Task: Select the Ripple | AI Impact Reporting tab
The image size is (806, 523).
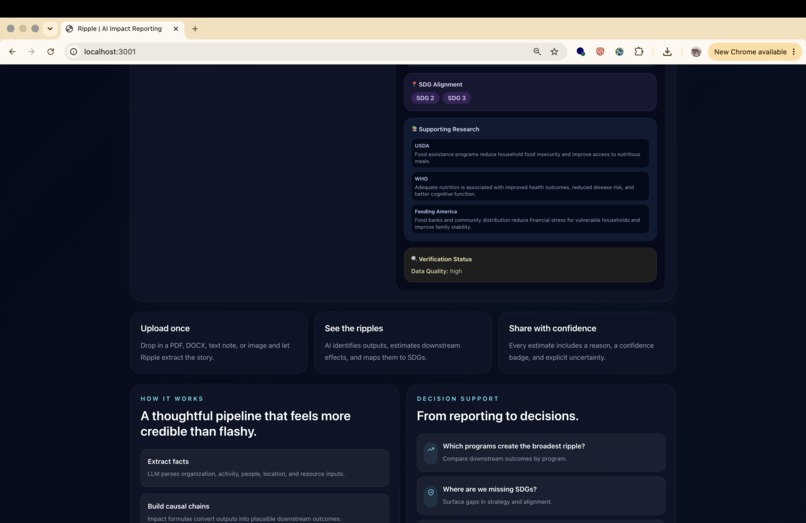Action: pyautogui.click(x=122, y=29)
